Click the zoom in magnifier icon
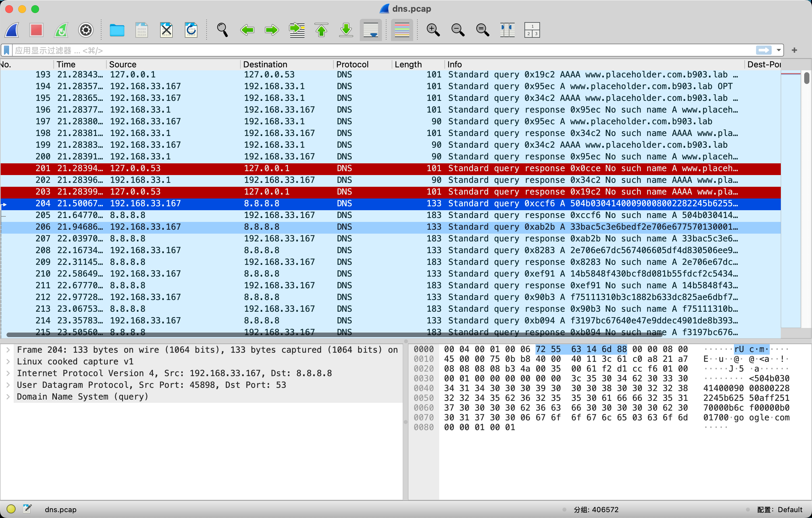Image resolution: width=812 pixels, height=518 pixels. (x=433, y=30)
